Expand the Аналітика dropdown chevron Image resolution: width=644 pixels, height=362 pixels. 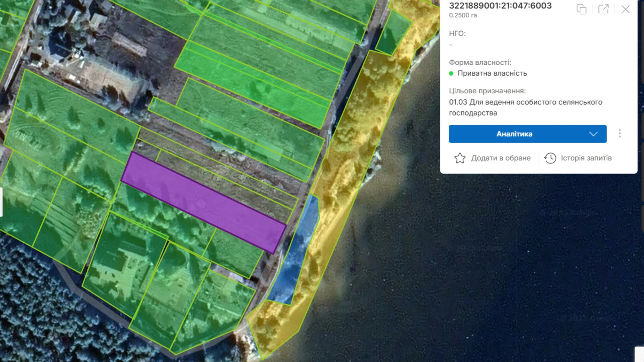click(x=594, y=134)
